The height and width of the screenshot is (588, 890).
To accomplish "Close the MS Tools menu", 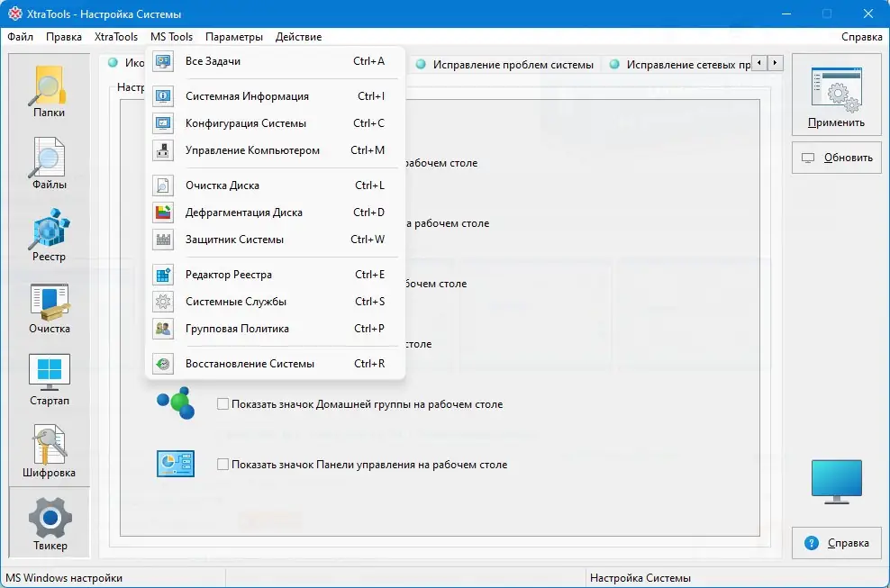I will (x=171, y=37).
